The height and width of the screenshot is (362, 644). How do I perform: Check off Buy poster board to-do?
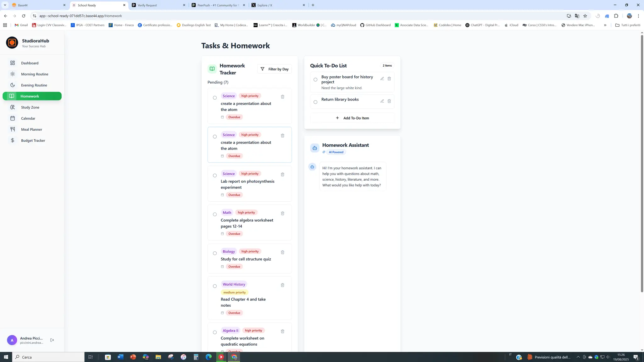[x=315, y=80]
